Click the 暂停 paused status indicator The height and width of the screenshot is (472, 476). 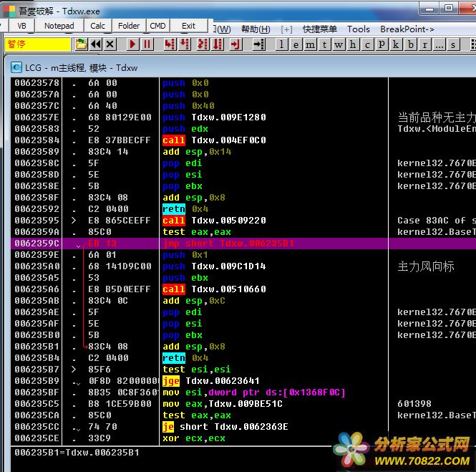(38, 44)
